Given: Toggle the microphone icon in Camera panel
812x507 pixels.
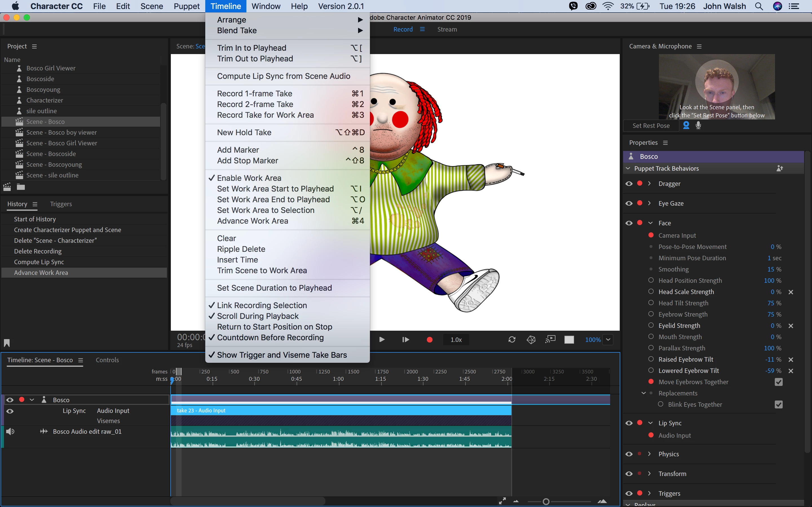Looking at the screenshot, I should pyautogui.click(x=698, y=125).
